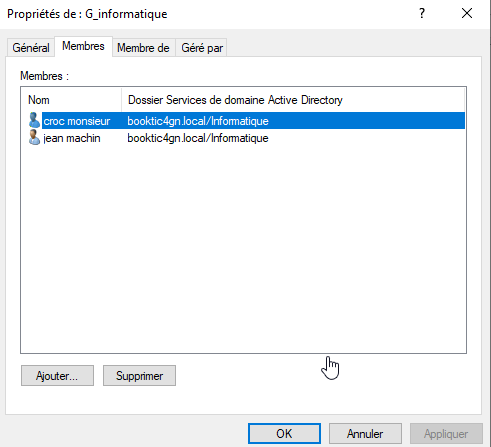This screenshot has width=491, height=447.
Task: Select the croc monsieur member name
Action: click(77, 121)
